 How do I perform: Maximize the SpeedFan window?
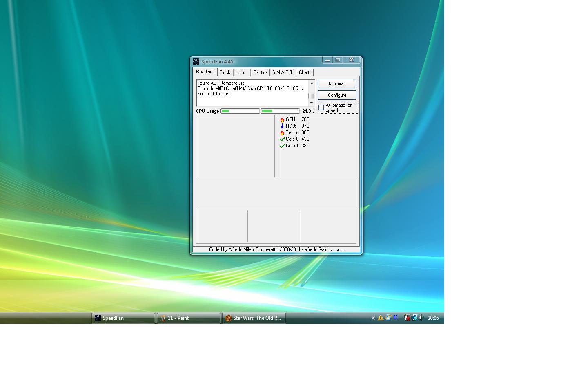click(338, 60)
